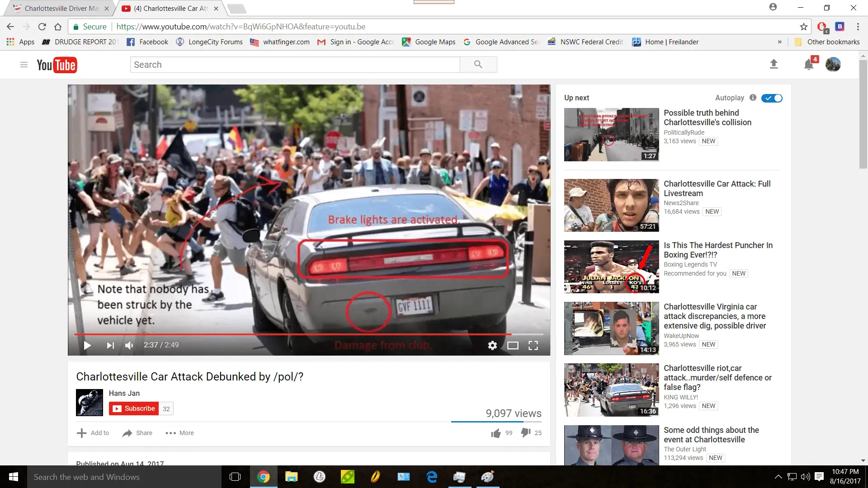Like the video with thumbs up

pos(496,433)
